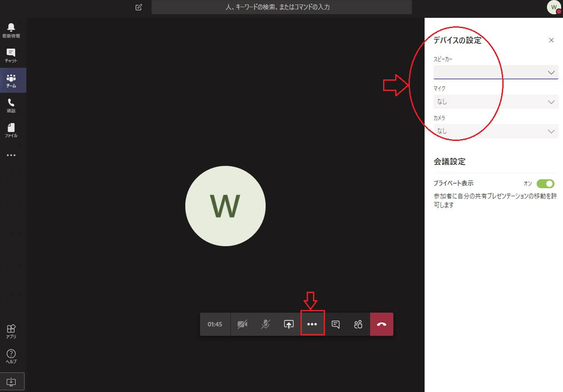563x392 pixels.
Task: Close the デバイスの設定 panel
Action: tap(551, 40)
